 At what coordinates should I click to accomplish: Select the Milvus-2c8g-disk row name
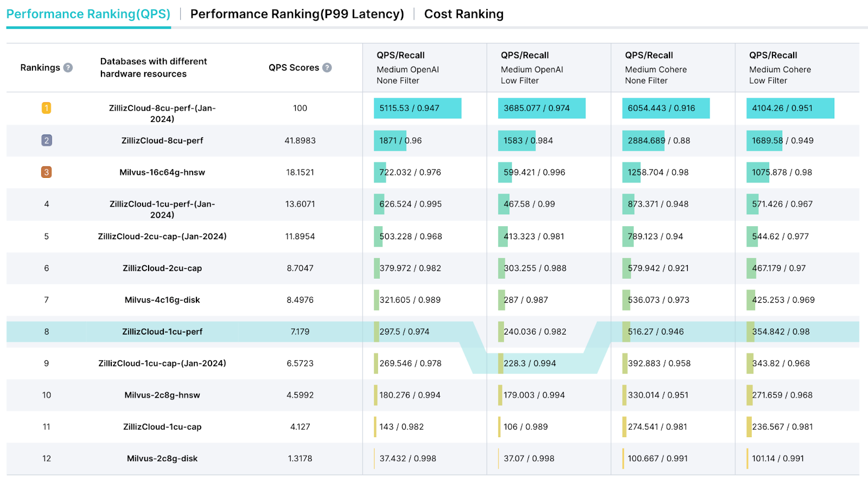(162, 458)
